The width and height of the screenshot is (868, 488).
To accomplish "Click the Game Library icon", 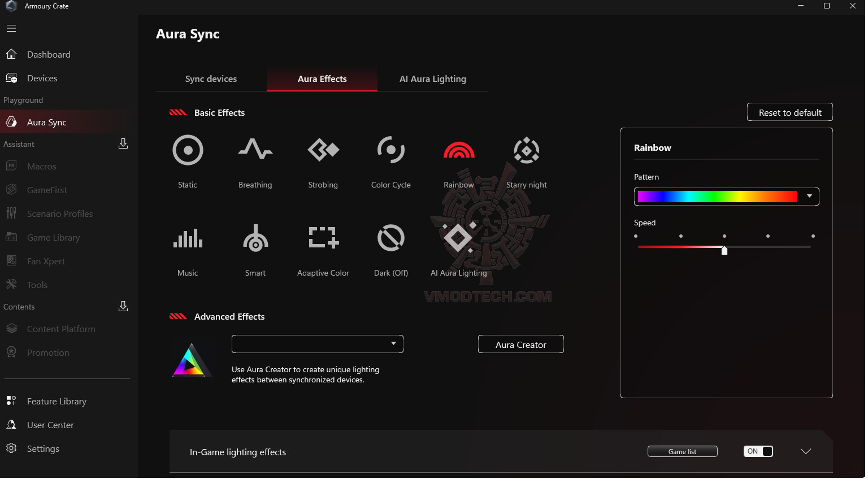I will pos(11,237).
